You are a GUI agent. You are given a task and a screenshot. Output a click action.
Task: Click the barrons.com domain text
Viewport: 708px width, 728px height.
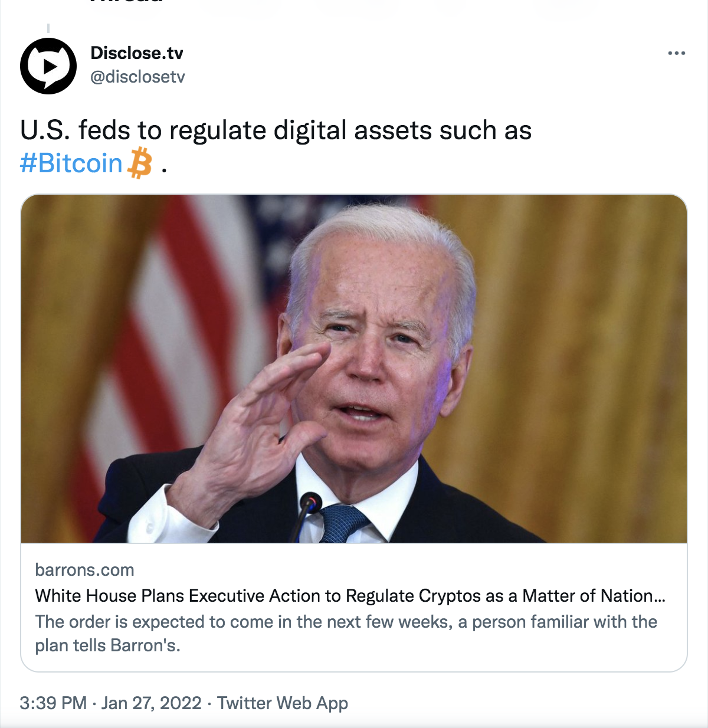tap(84, 570)
